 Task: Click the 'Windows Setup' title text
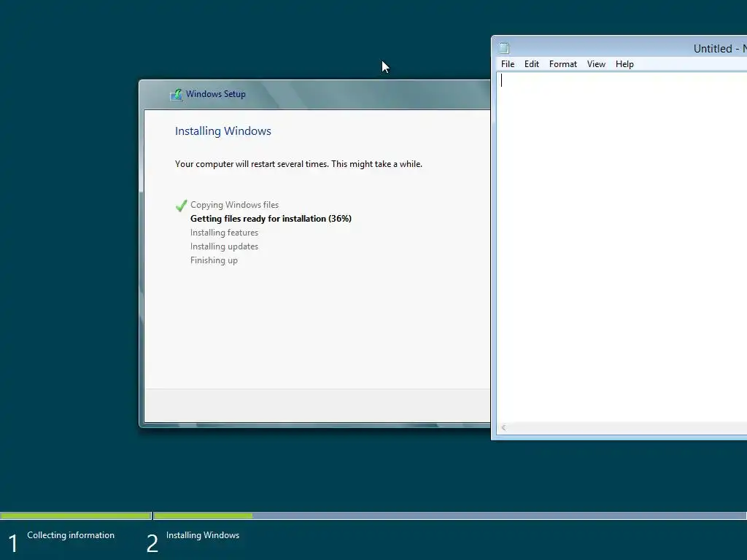tap(216, 94)
